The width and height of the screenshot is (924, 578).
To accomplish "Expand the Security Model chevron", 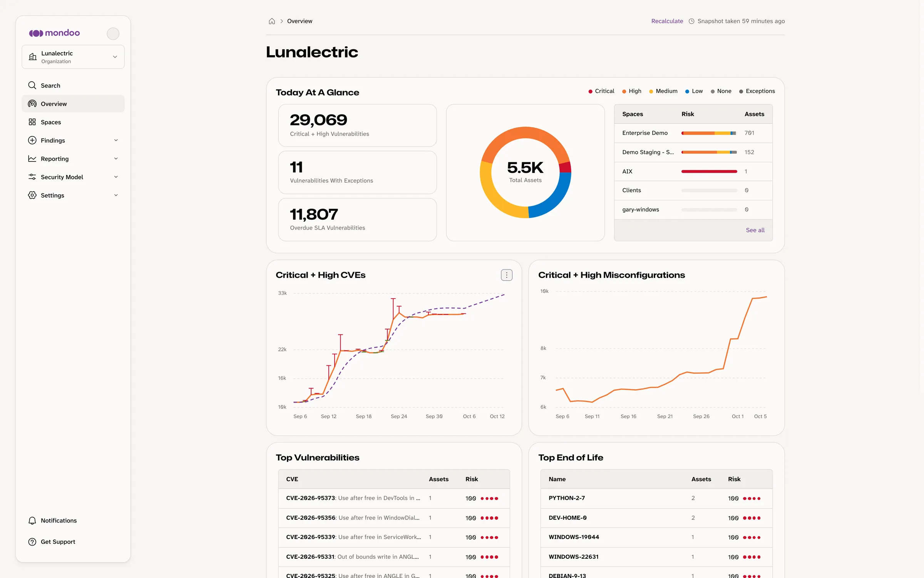I will click(x=116, y=177).
